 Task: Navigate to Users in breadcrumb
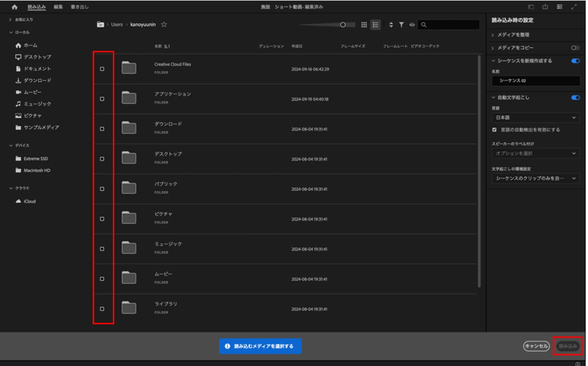(117, 25)
